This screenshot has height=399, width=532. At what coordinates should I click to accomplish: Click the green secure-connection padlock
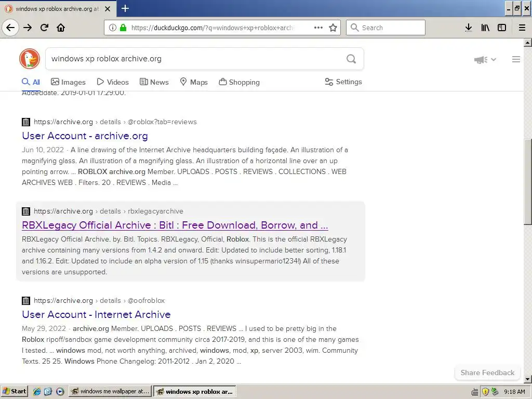(123, 28)
